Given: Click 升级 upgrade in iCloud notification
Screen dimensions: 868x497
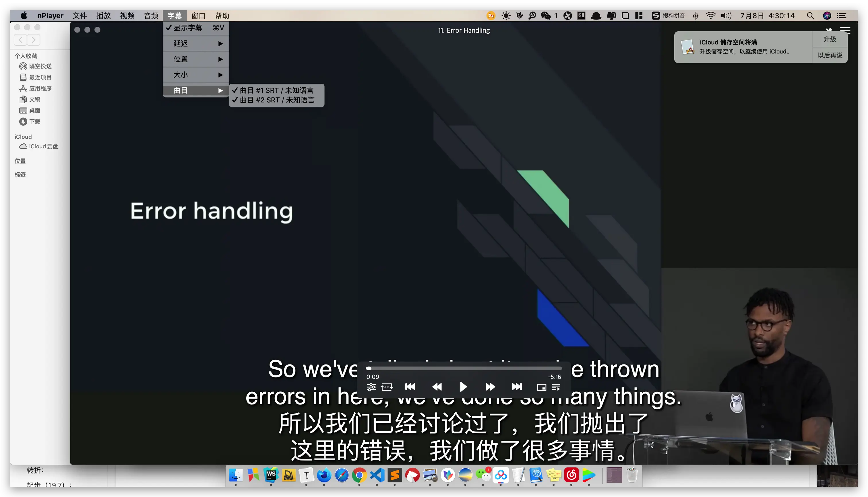Looking at the screenshot, I should (830, 39).
